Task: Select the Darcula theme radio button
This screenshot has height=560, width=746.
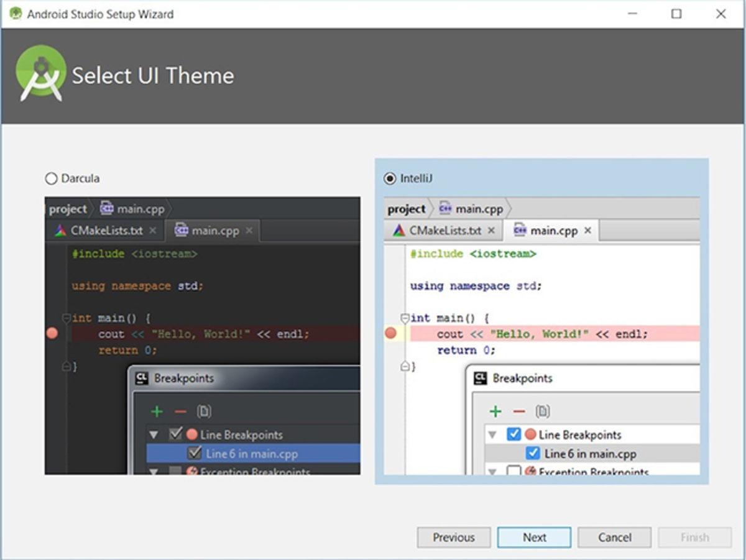Action: (x=50, y=178)
